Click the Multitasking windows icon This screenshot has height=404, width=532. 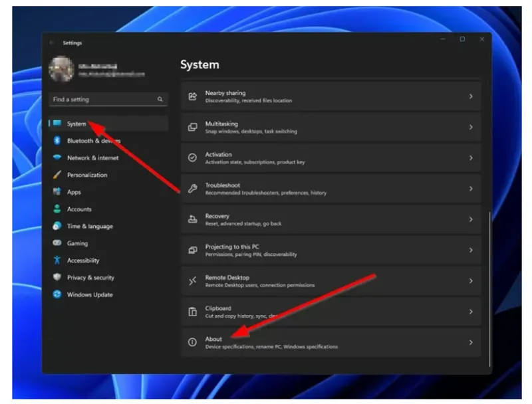192,127
